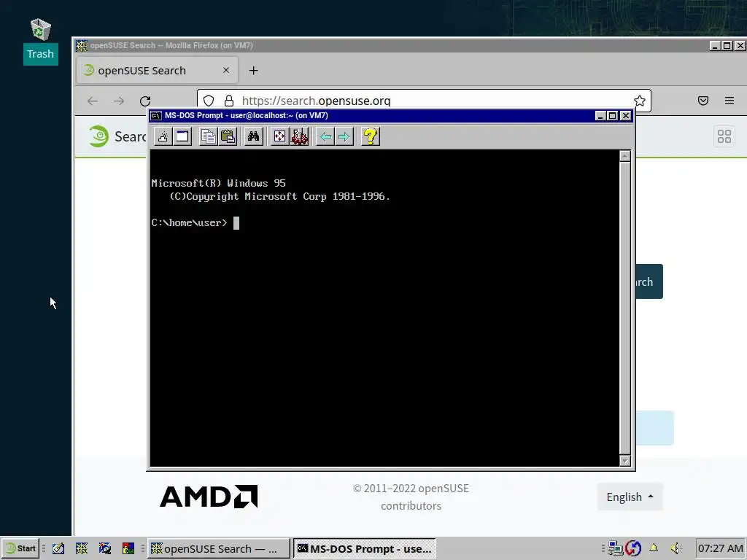Image resolution: width=747 pixels, height=560 pixels.
Task: Select the openSUSE Search tab
Action: point(158,71)
